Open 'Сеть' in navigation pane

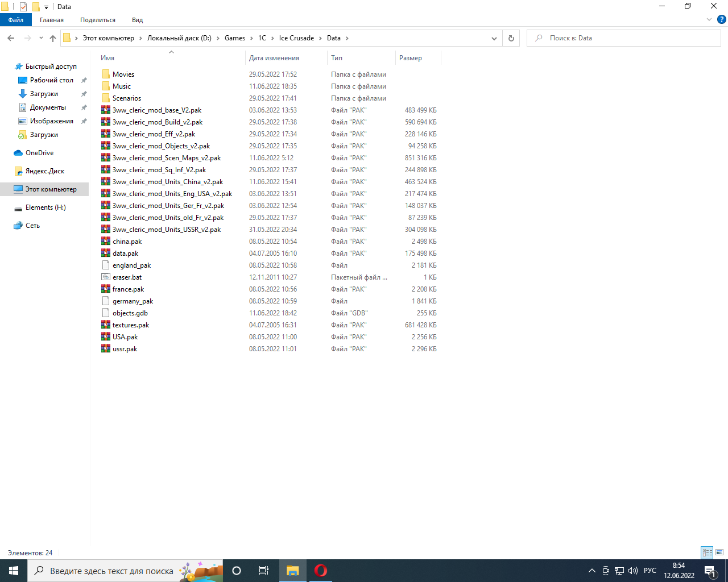point(32,226)
